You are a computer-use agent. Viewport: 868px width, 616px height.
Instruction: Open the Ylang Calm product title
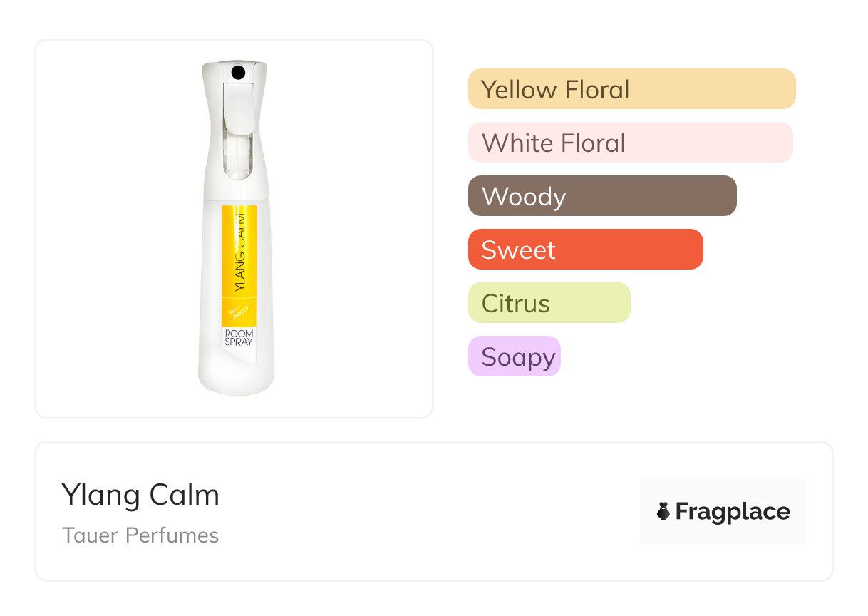pyautogui.click(x=140, y=495)
